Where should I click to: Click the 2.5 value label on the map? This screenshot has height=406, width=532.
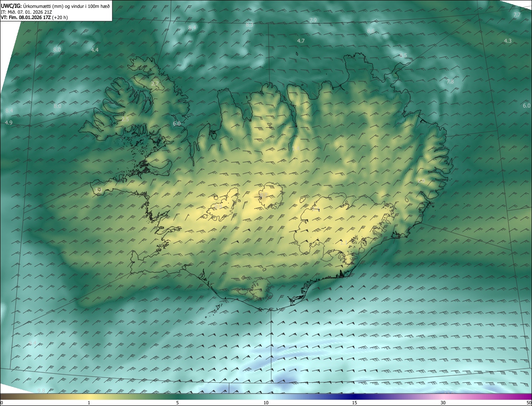125,120
